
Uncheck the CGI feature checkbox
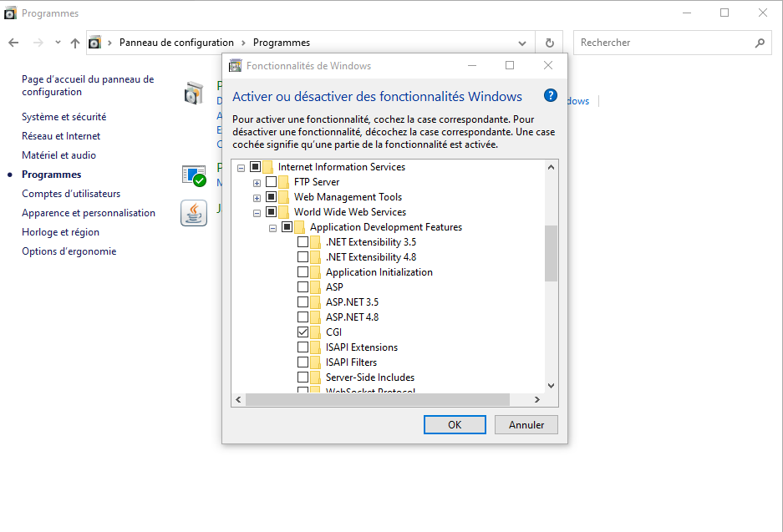(303, 332)
